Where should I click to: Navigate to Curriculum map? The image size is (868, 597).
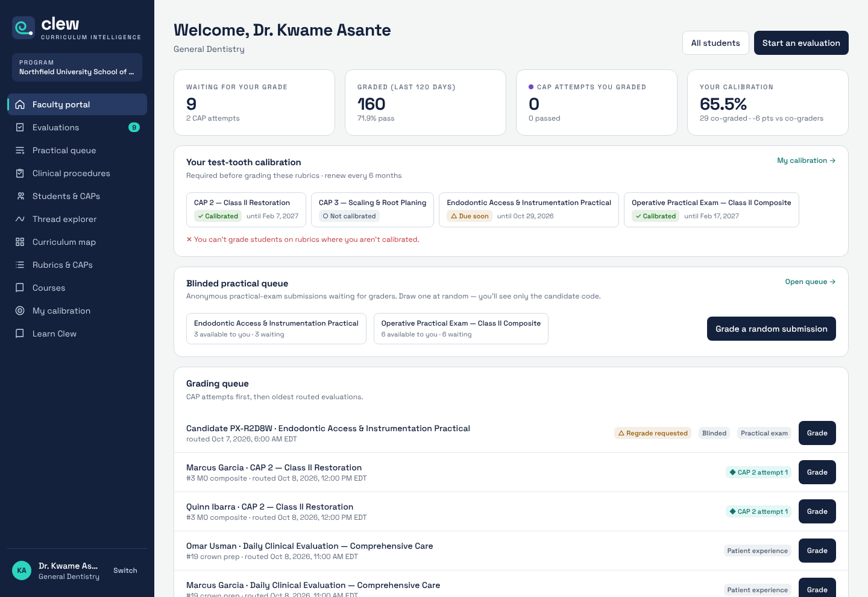(x=77, y=242)
